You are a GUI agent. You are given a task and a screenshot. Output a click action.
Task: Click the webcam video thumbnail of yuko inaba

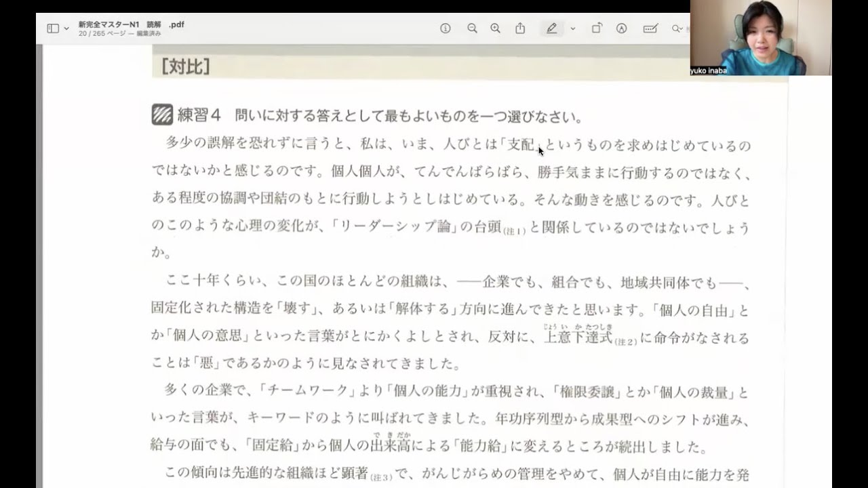[760, 39]
